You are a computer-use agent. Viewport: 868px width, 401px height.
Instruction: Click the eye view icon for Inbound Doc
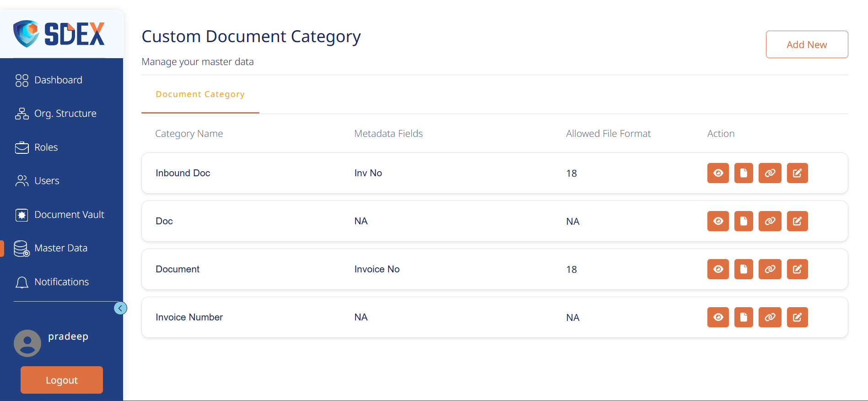pos(718,173)
